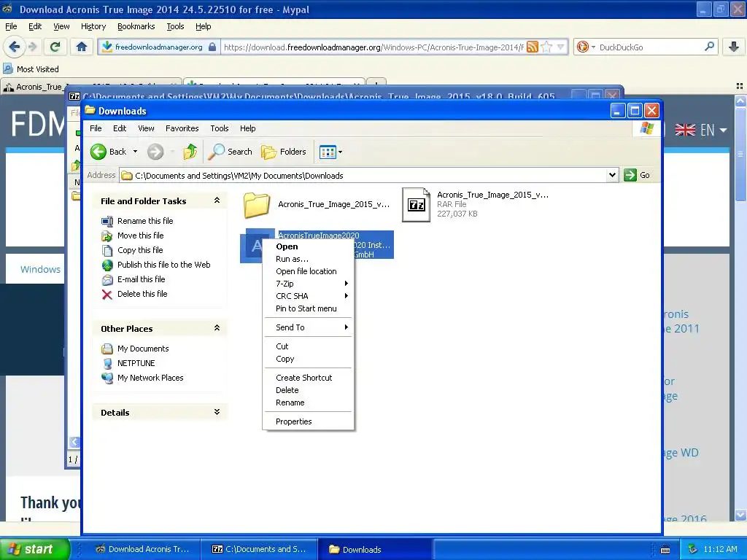Choose Properties from the context menu
This screenshot has height=560, width=747.
308,421
